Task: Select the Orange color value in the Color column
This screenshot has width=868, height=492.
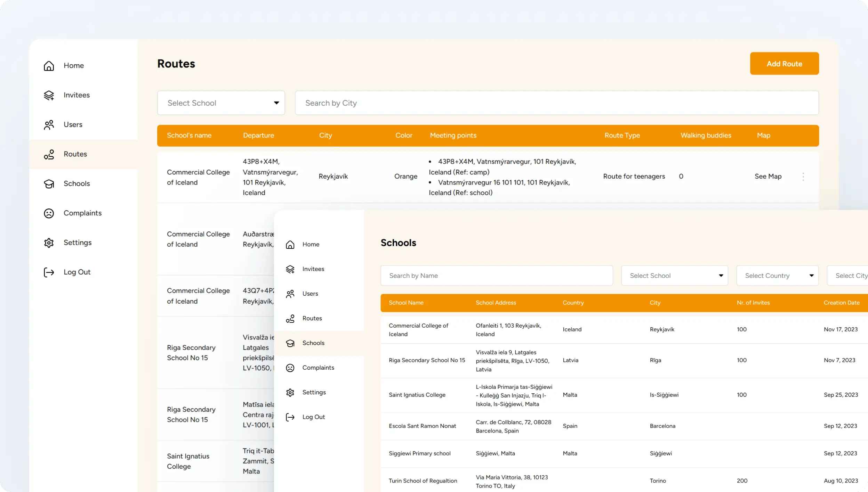Action: tap(405, 176)
